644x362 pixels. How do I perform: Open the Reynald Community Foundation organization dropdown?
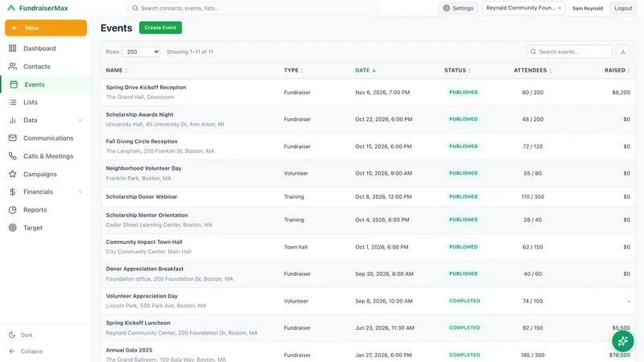click(523, 8)
